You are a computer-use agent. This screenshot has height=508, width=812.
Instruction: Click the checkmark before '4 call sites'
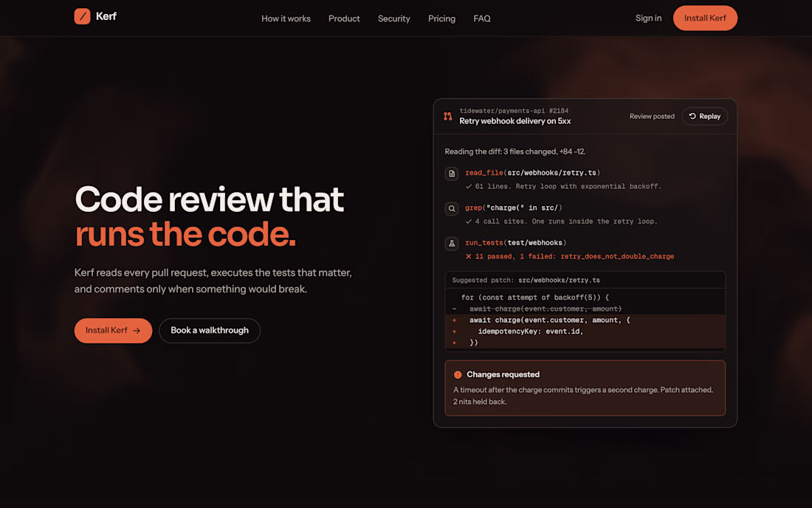[x=468, y=221]
